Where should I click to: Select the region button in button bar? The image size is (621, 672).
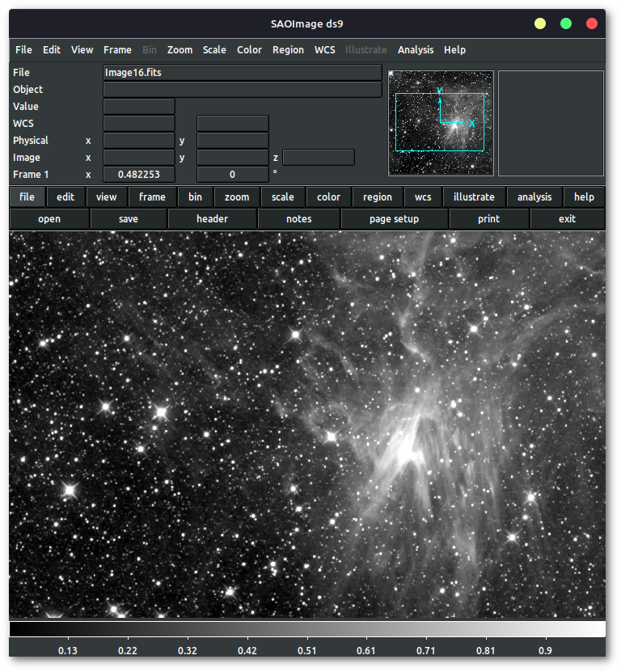pos(378,197)
